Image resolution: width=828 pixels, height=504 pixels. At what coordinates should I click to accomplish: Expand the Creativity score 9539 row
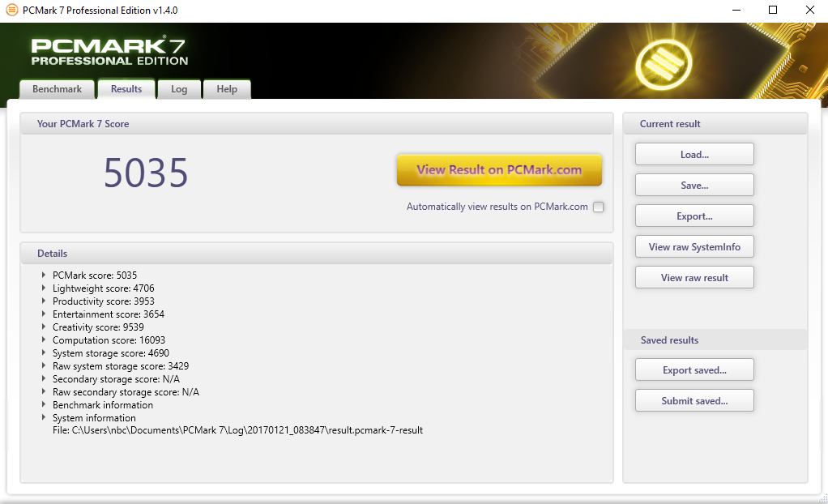click(43, 327)
